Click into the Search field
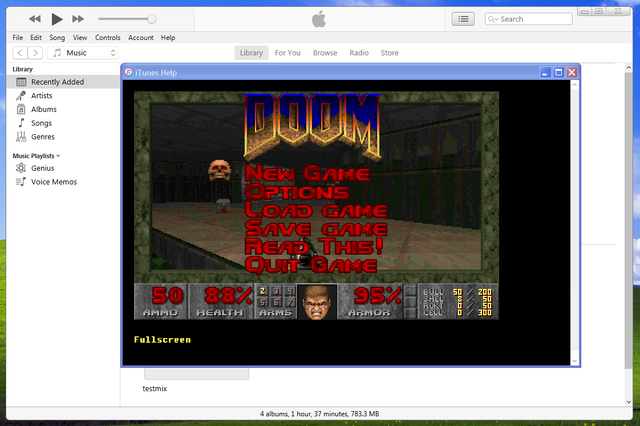The image size is (640, 426). coord(529,19)
